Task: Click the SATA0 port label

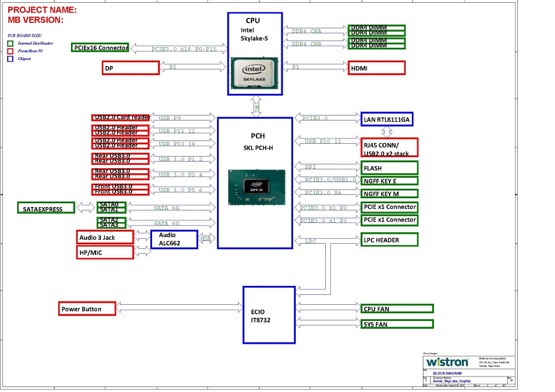Action: [109, 204]
